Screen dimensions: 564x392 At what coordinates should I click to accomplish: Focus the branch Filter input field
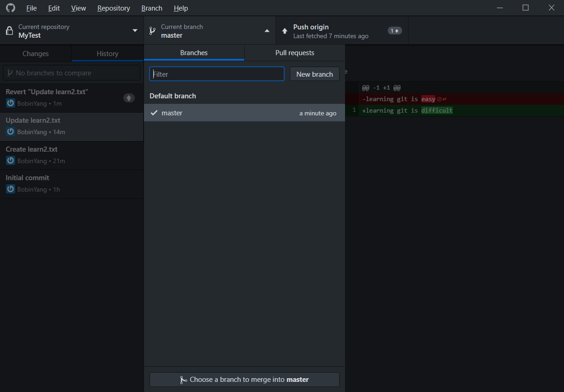217,74
